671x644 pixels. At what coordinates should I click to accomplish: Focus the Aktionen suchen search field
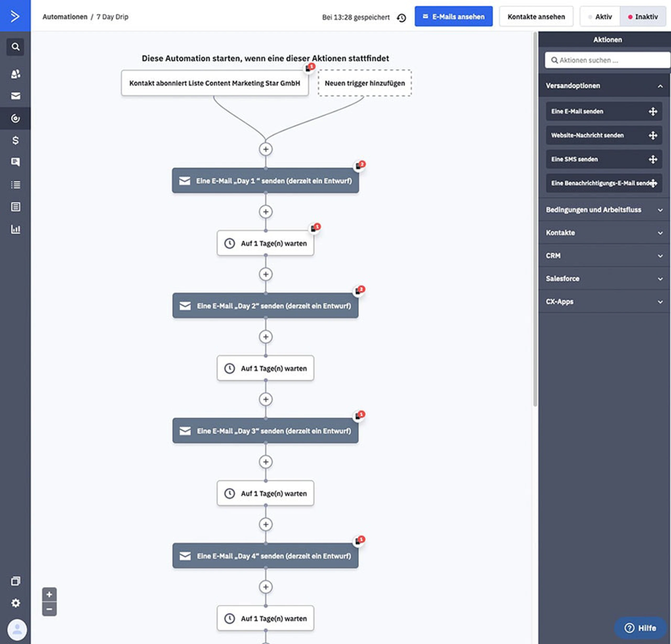(607, 60)
